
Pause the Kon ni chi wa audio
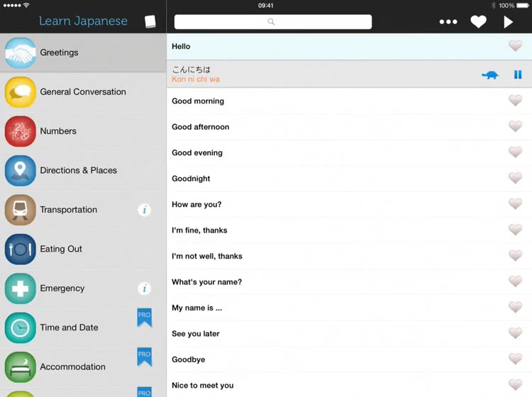518,74
